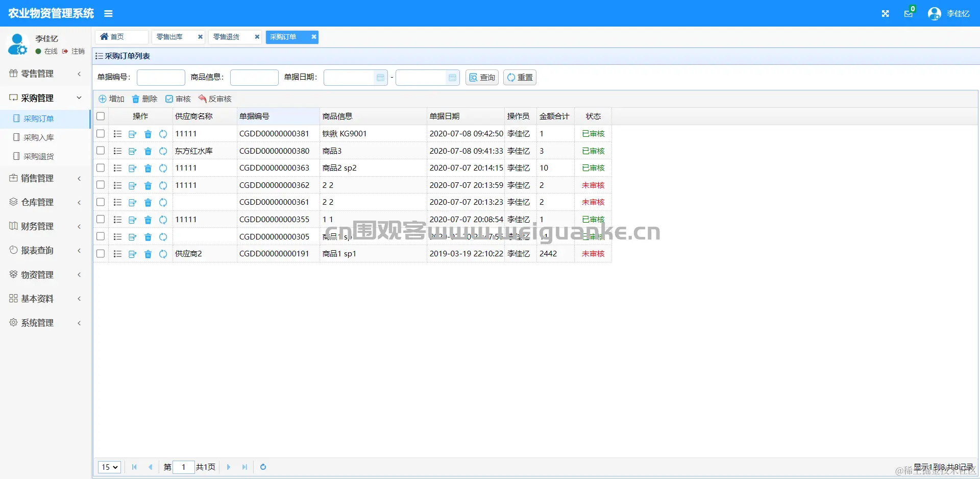Click the 增加 add button
This screenshot has height=479, width=980.
pyautogui.click(x=111, y=99)
